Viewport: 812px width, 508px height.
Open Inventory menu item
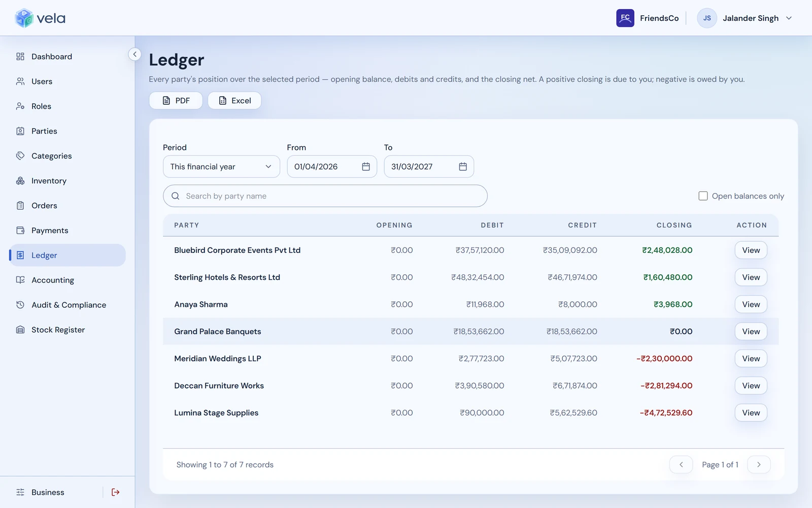click(x=67, y=181)
